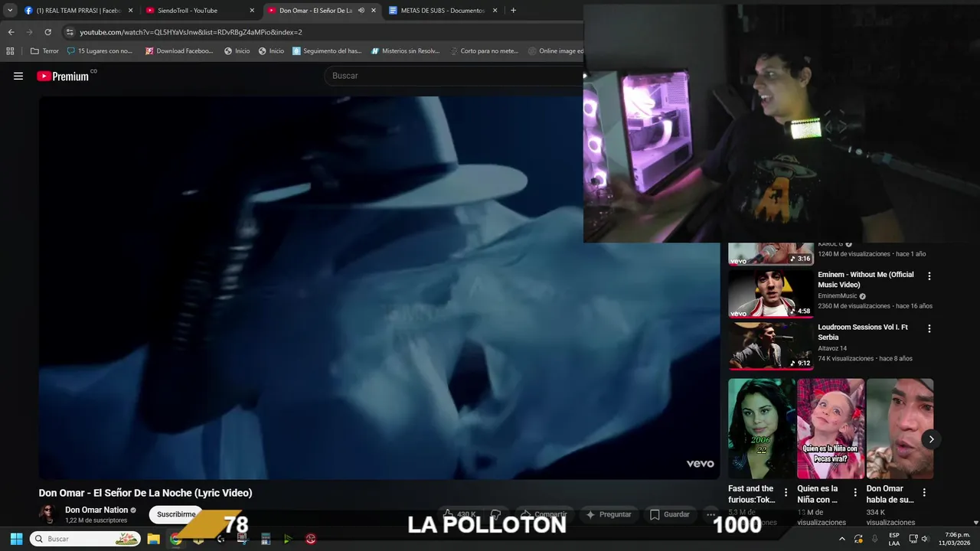This screenshot has height=551, width=980.
Task: Open the Misterios sin Resolv... bookmark
Action: [x=405, y=51]
